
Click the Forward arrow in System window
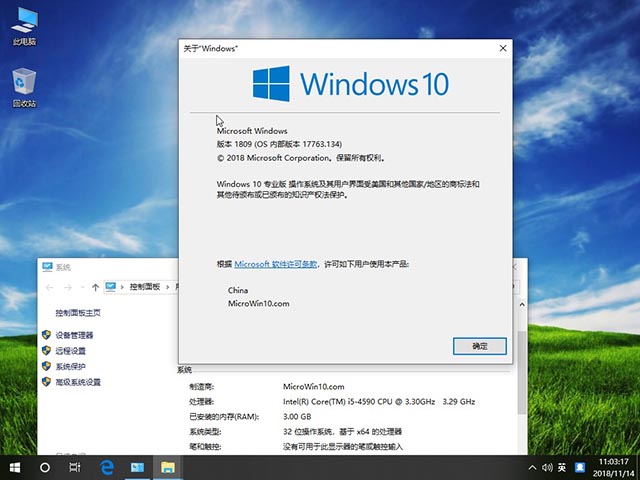pos(68,287)
